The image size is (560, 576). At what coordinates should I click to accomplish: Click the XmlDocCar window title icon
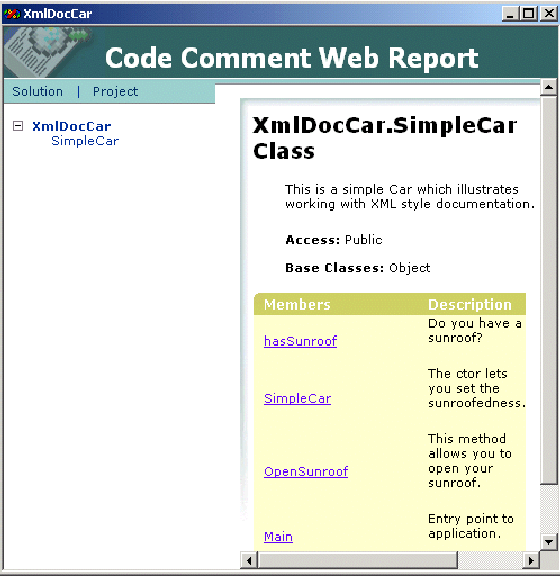click(12, 14)
